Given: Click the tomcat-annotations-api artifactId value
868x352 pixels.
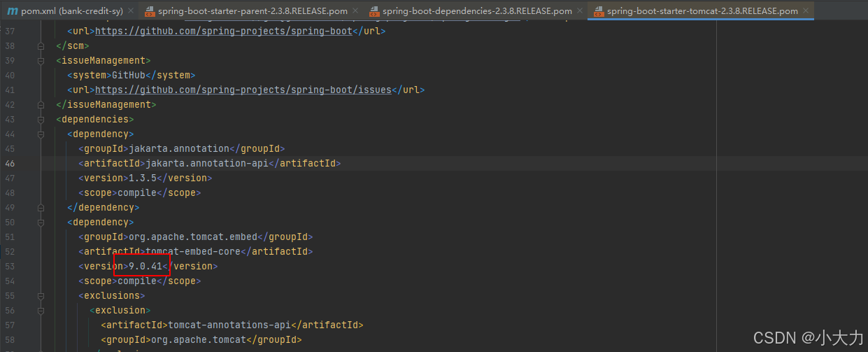Looking at the screenshot, I should point(229,325).
